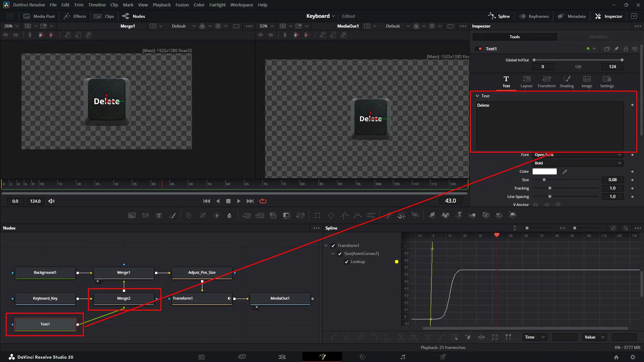Open the Fairlight page icon in bottom bar
Screen dimensions: 644x362
point(403,357)
